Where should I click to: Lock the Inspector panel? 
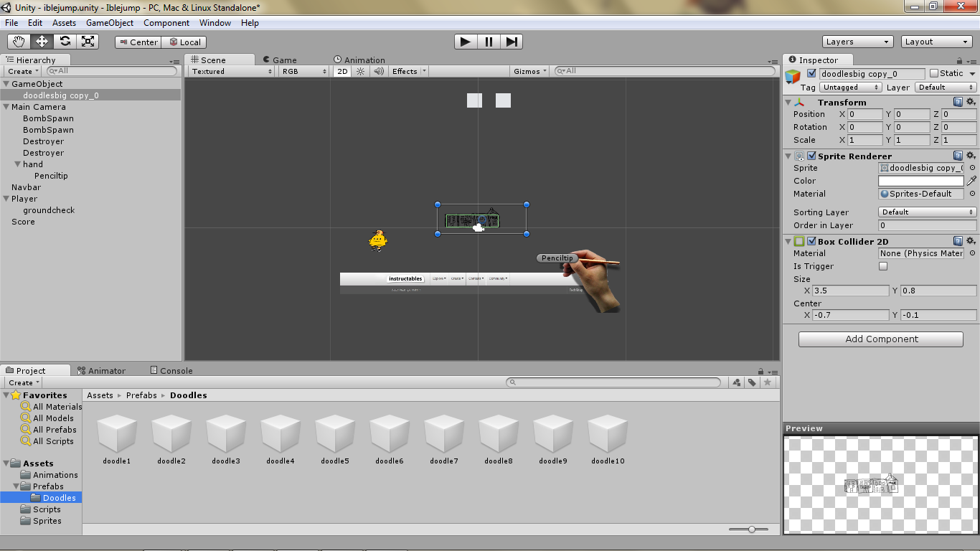click(x=960, y=61)
